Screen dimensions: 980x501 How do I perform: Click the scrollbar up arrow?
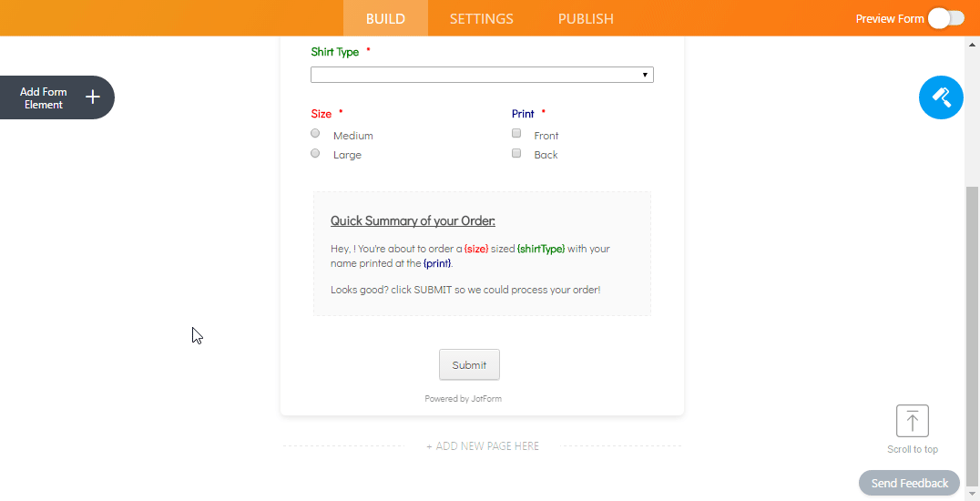pos(972,45)
